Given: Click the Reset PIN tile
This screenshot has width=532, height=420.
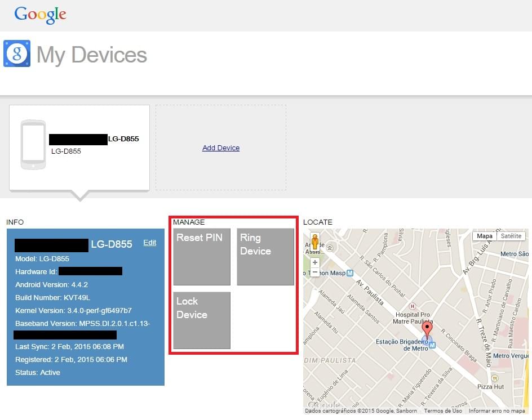Looking at the screenshot, I should click(x=202, y=257).
